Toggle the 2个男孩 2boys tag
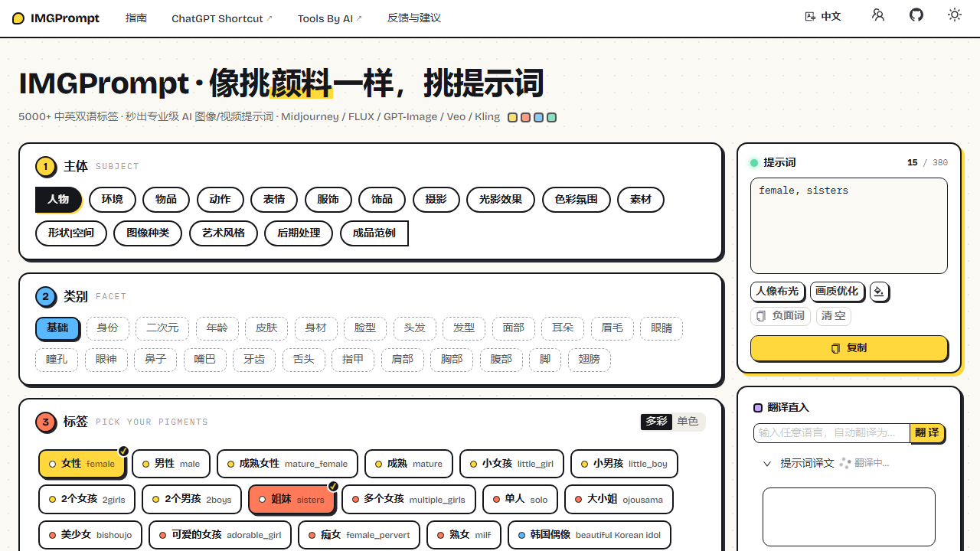980x551 pixels. [192, 500]
